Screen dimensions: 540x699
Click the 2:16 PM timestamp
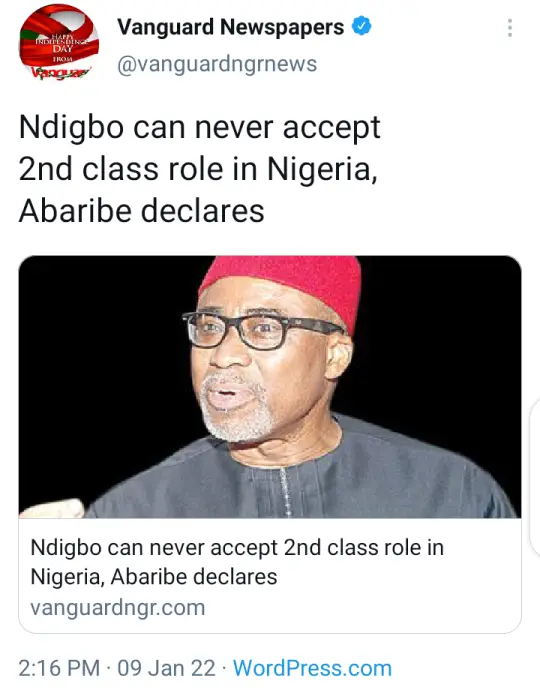[59, 668]
